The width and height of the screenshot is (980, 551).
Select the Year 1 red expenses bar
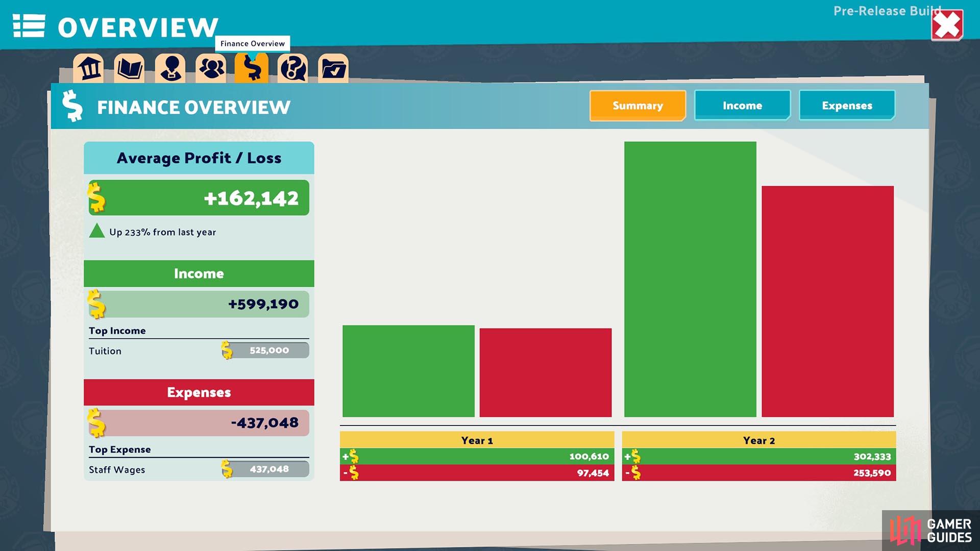(x=546, y=372)
